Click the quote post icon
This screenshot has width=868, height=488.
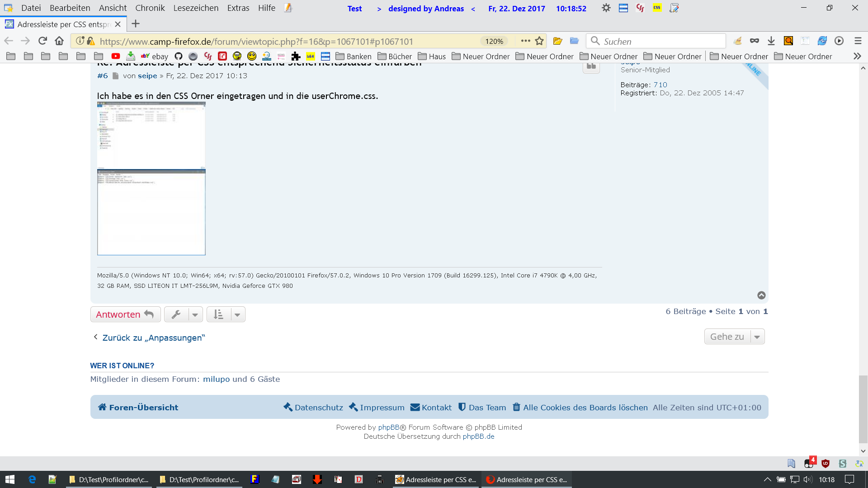[591, 67]
